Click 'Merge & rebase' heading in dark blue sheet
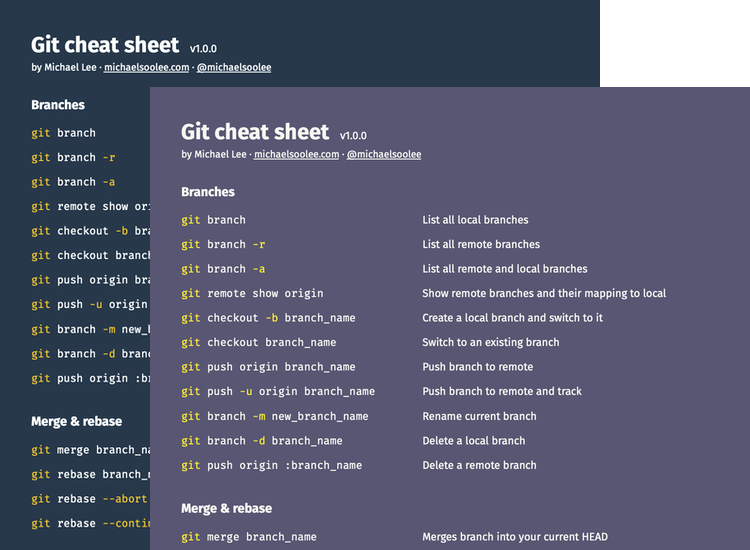This screenshot has width=750, height=550. point(77,421)
